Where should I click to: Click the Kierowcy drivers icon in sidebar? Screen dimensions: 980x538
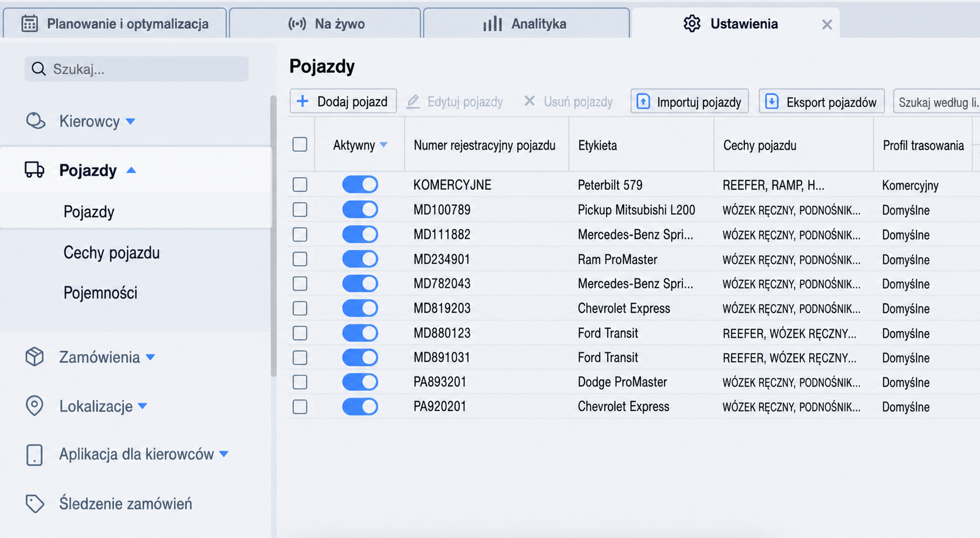35,121
